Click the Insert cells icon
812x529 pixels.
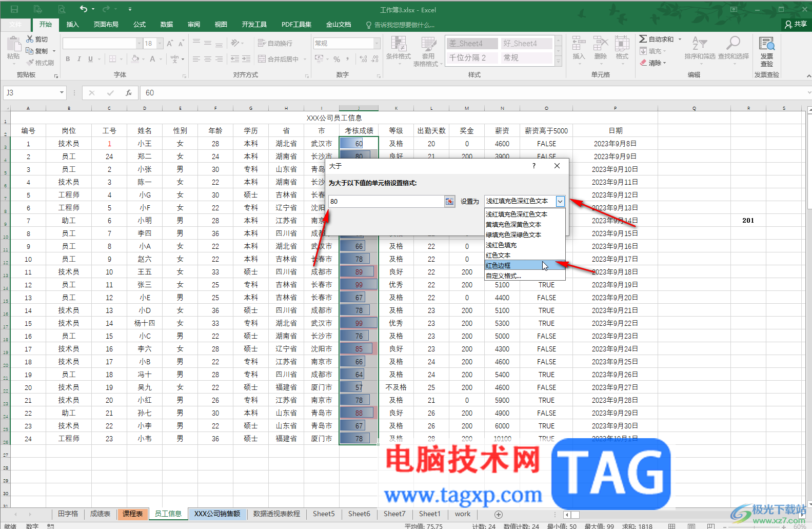[x=579, y=44]
